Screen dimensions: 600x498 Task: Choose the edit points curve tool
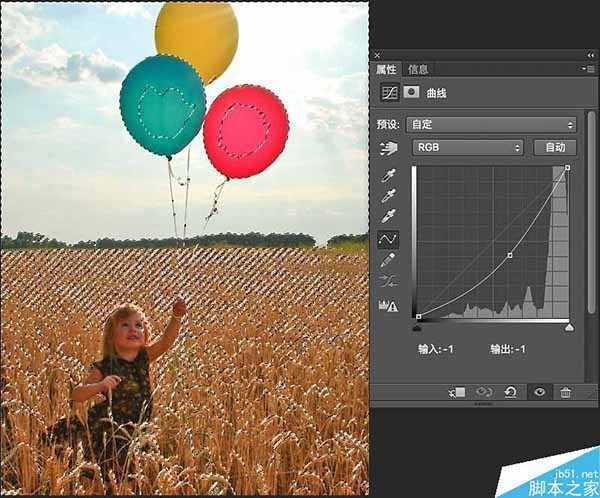pos(388,240)
